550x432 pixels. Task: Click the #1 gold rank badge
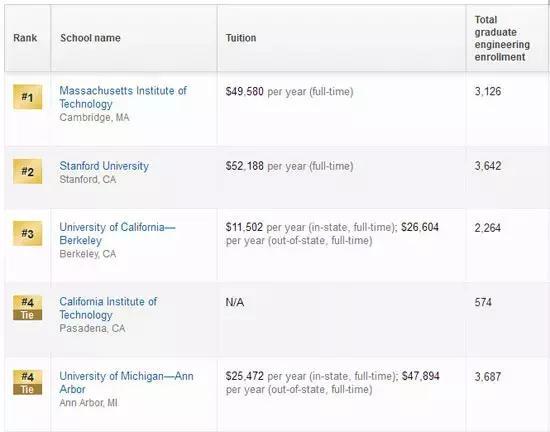tap(27, 97)
